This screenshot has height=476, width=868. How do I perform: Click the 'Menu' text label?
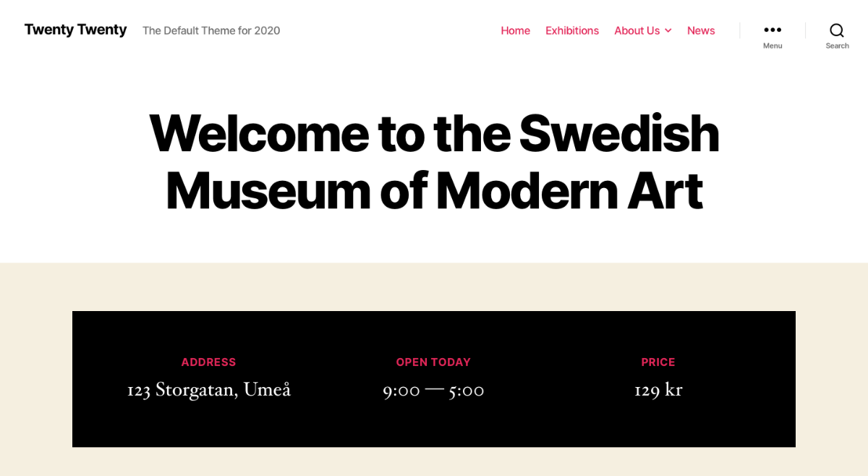[773, 46]
